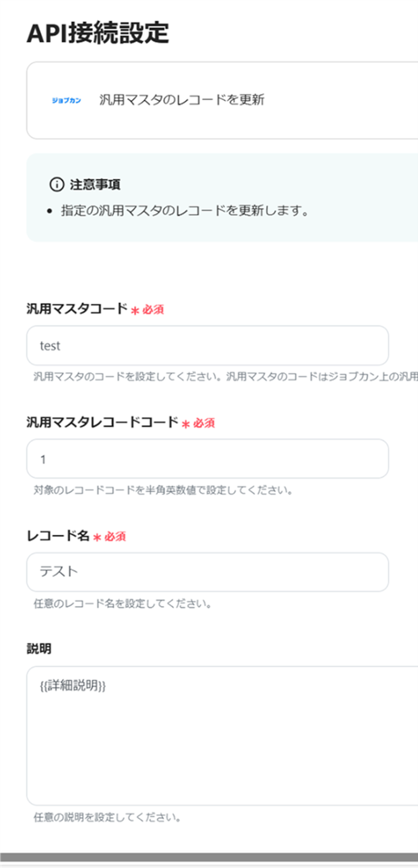Click the red asterisk next to 汎用マスタコード
The width and height of the screenshot is (418, 868).
tap(135, 310)
